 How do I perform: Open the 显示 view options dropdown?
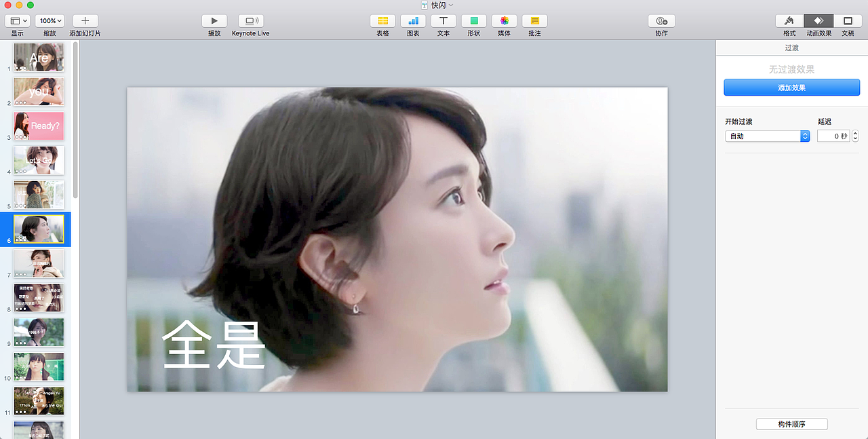pyautogui.click(x=17, y=20)
